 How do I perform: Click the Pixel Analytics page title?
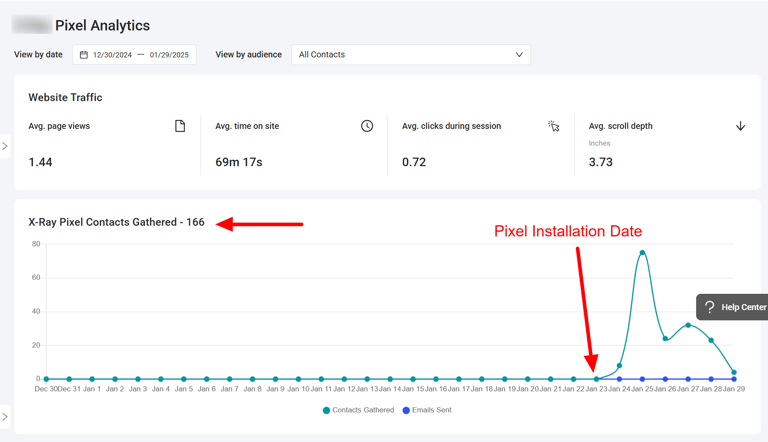[102, 25]
